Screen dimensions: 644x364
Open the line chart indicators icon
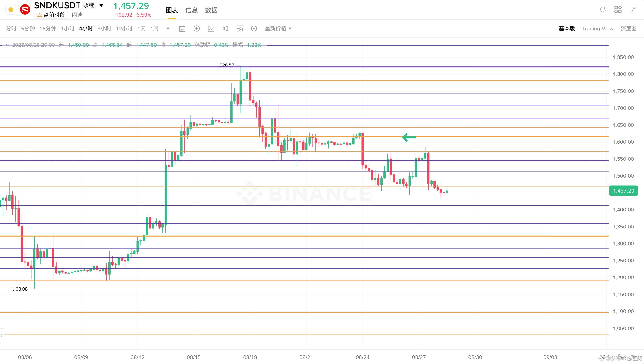pyautogui.click(x=211, y=29)
